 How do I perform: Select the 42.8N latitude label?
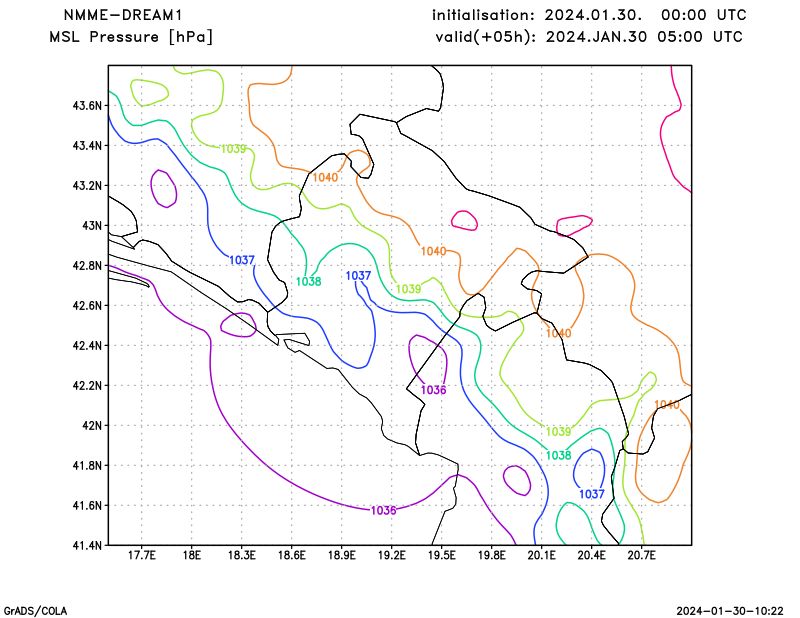point(87,265)
